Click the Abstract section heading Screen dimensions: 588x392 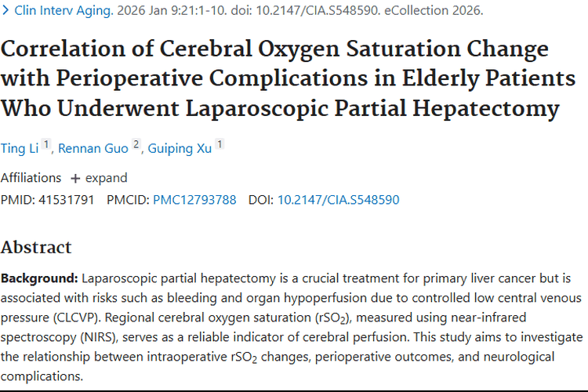36,247
